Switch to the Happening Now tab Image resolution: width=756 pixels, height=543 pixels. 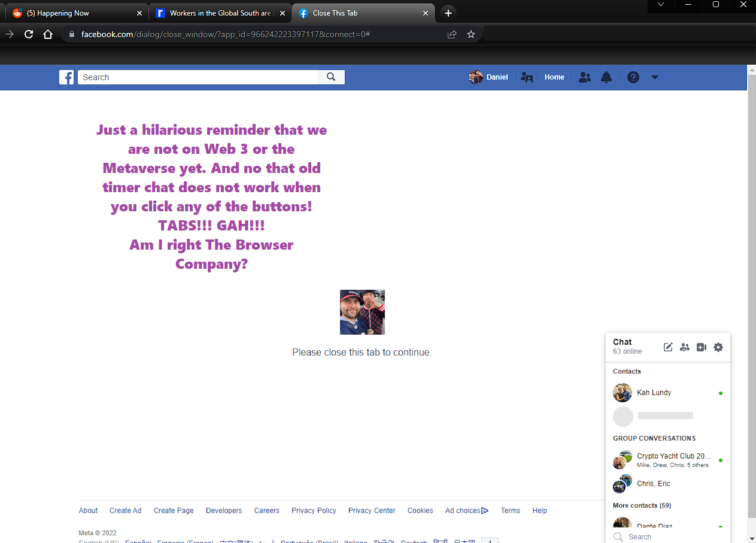tap(75, 13)
